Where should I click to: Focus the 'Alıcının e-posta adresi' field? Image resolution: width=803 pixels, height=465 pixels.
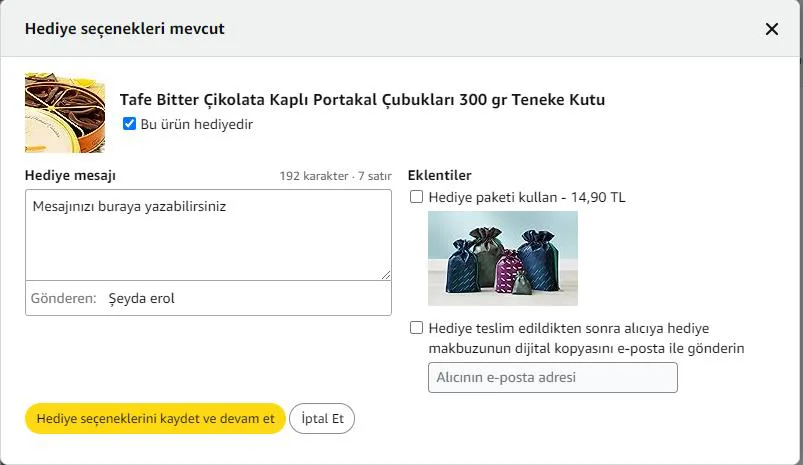point(553,377)
